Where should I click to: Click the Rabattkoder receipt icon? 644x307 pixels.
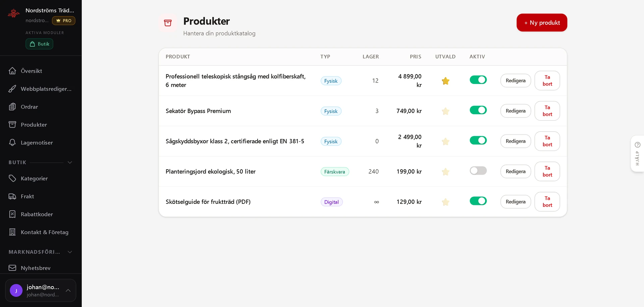click(12, 214)
